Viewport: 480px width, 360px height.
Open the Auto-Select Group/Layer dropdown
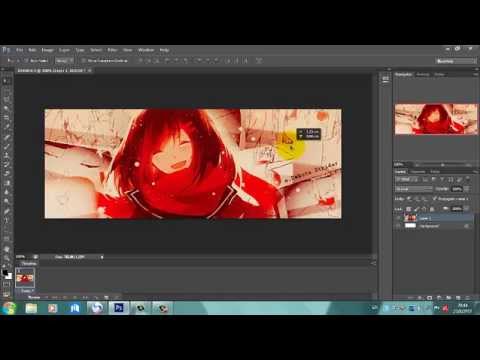64,61
